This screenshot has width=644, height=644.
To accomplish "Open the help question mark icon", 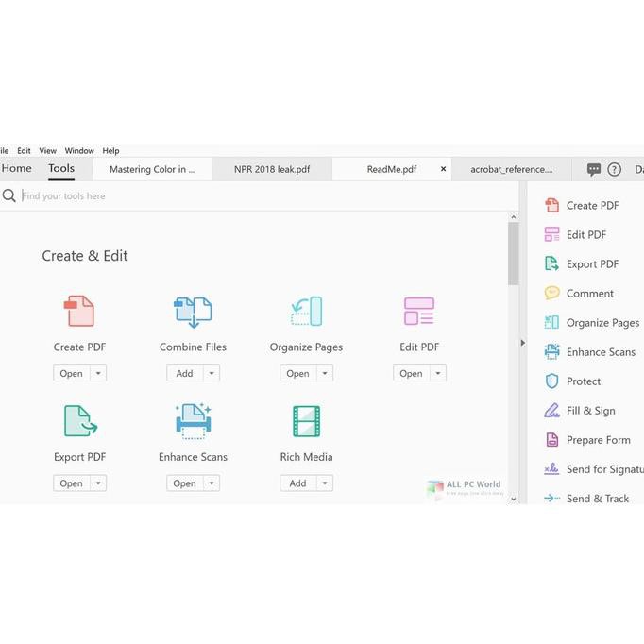I will point(615,169).
